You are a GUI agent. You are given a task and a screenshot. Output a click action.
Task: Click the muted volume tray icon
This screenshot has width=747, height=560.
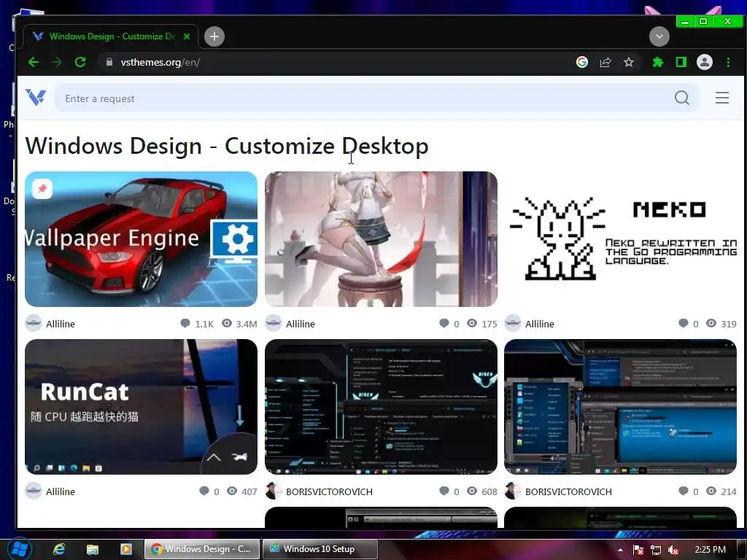pyautogui.click(x=673, y=550)
